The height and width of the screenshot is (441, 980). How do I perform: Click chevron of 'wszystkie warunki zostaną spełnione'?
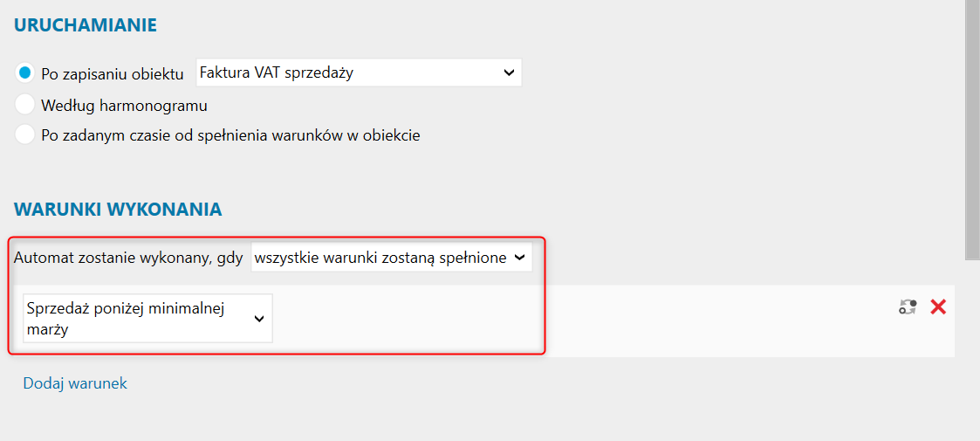click(520, 258)
